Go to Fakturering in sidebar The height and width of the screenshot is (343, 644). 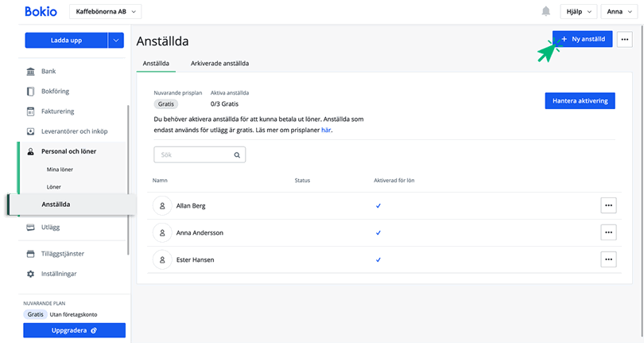click(x=57, y=111)
